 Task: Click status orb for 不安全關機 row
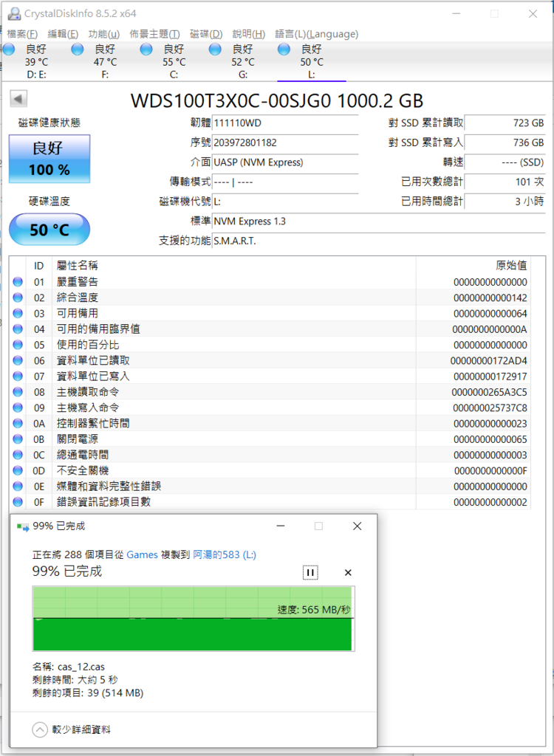pyautogui.click(x=18, y=470)
